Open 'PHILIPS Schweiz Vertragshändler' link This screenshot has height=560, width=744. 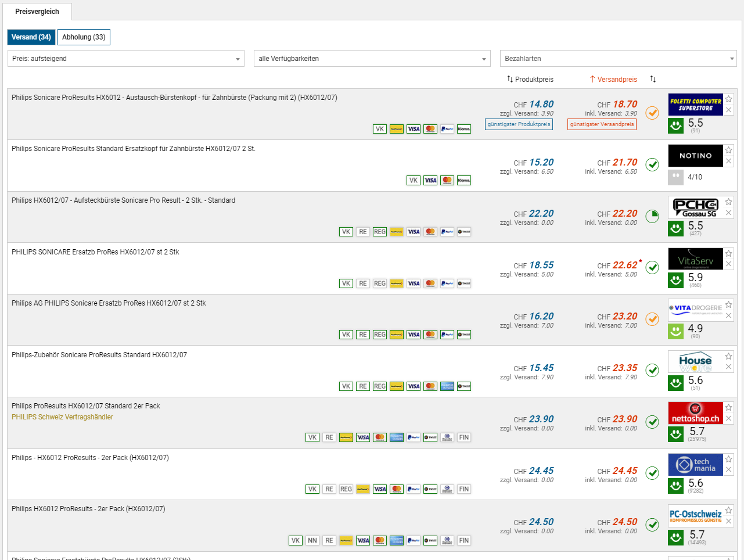pos(62,417)
